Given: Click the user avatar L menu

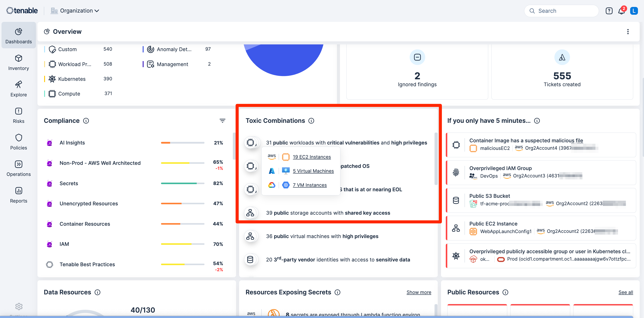Looking at the screenshot, I should pos(634,11).
